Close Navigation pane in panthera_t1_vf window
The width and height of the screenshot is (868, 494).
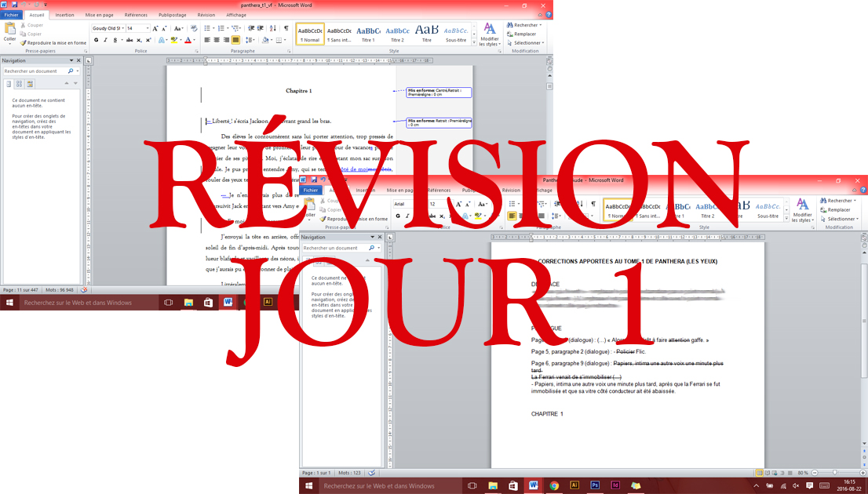[78, 60]
